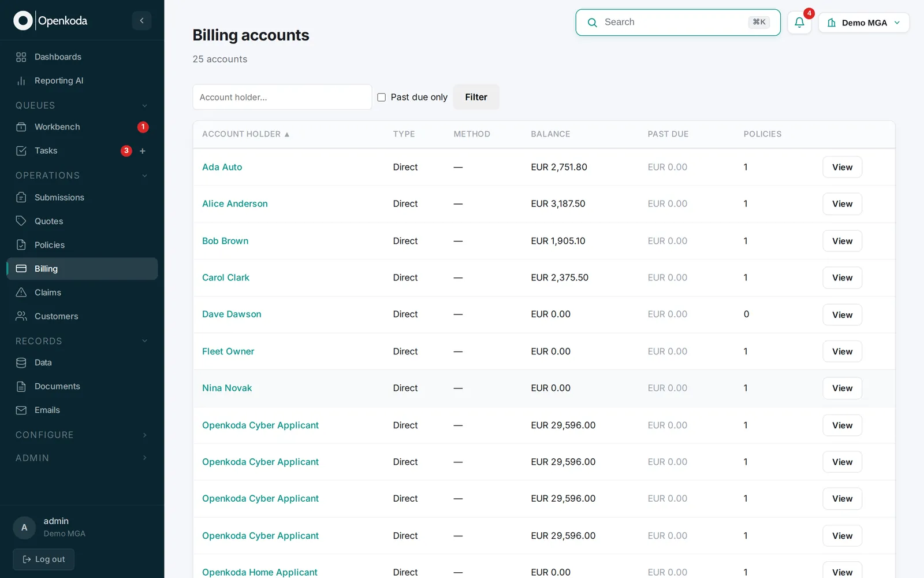Click the Tasks badge showing 3
The width and height of the screenshot is (924, 578).
click(x=126, y=151)
